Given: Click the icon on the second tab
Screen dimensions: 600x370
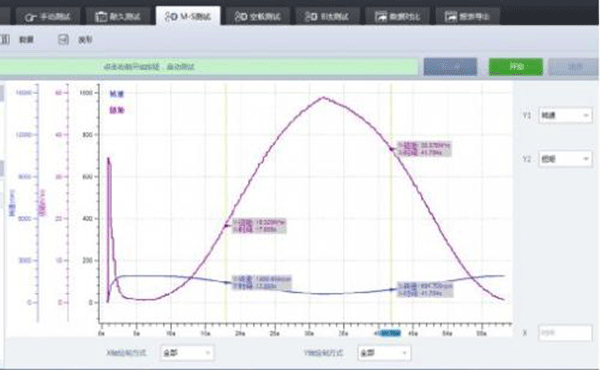Looking at the screenshot, I should pyautogui.click(x=101, y=16).
